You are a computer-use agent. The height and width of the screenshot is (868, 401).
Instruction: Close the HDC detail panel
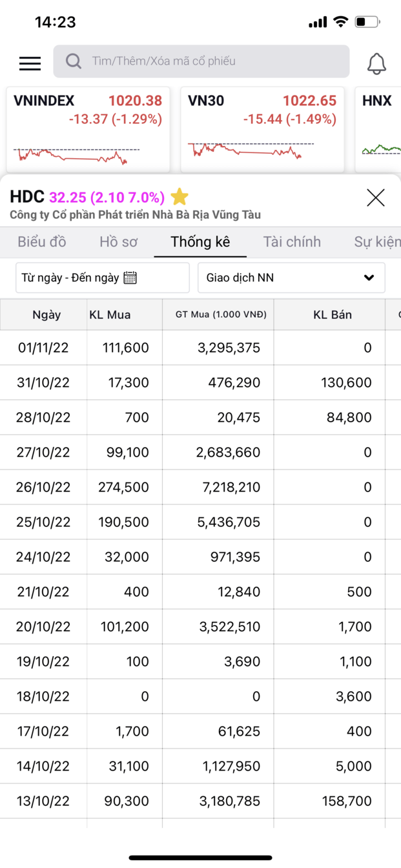tap(375, 198)
